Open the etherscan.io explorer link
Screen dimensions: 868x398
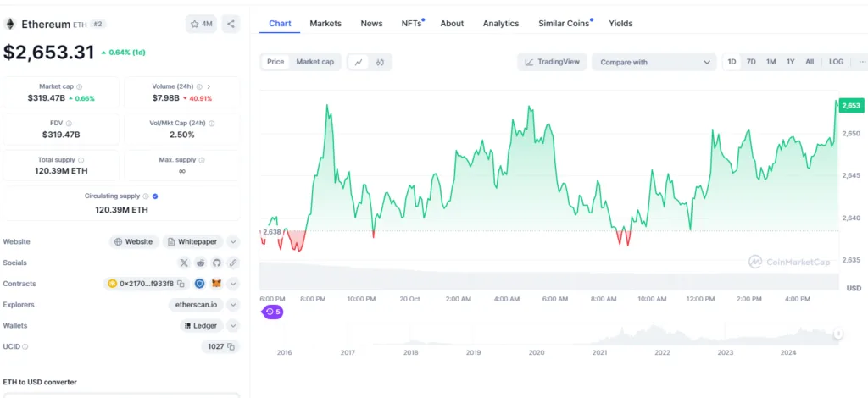point(197,305)
